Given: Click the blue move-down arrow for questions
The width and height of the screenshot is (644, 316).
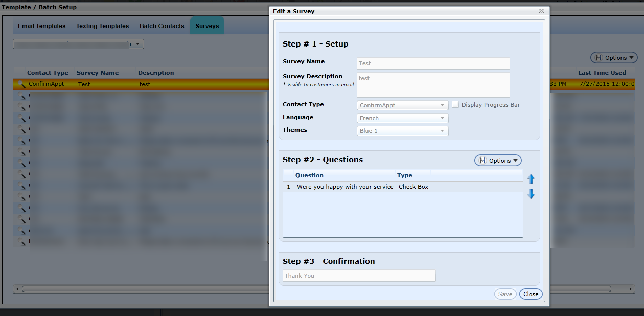Looking at the screenshot, I should (531, 194).
